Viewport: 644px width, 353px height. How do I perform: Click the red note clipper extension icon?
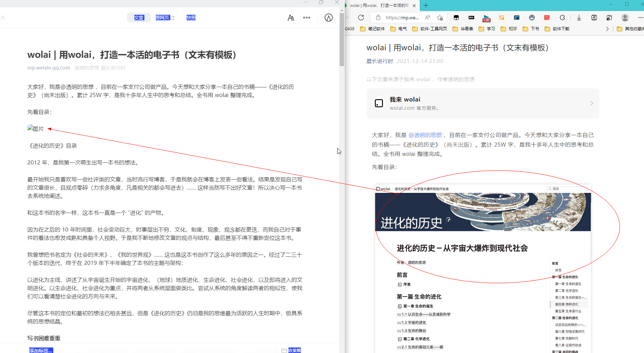[x=547, y=18]
